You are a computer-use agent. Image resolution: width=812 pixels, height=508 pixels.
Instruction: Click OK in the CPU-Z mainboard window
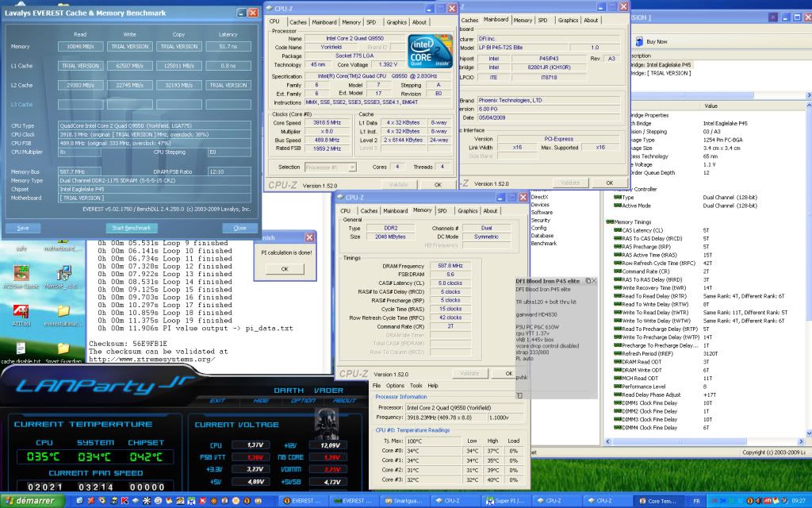coord(610,183)
